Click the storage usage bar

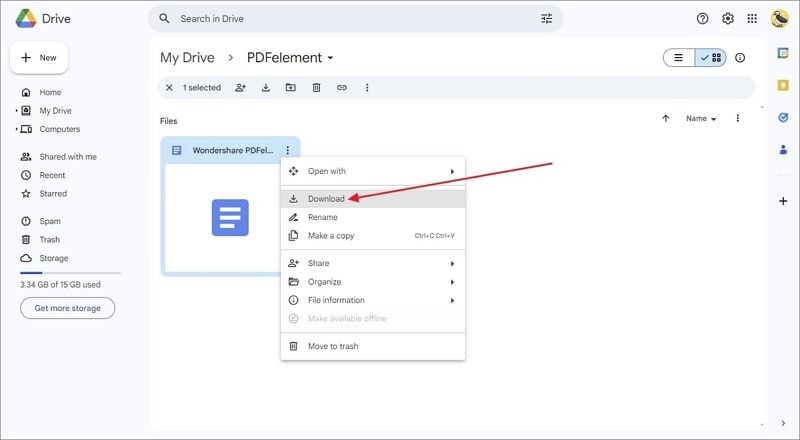(70, 273)
